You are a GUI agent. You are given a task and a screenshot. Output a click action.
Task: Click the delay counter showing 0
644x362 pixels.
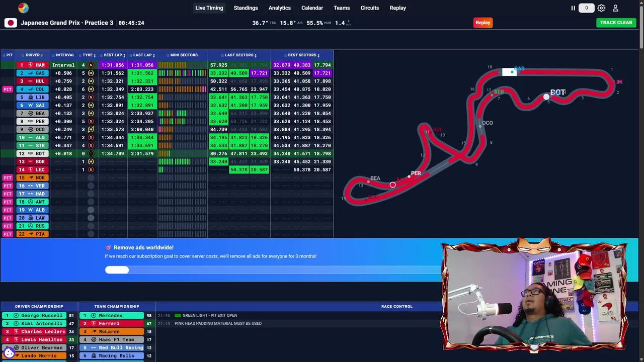click(x=586, y=8)
